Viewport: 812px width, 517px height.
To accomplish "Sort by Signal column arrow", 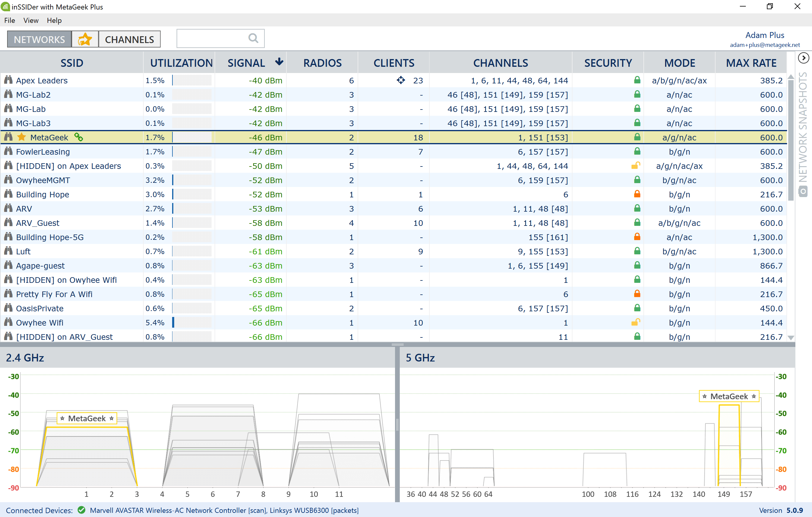I will (x=279, y=62).
